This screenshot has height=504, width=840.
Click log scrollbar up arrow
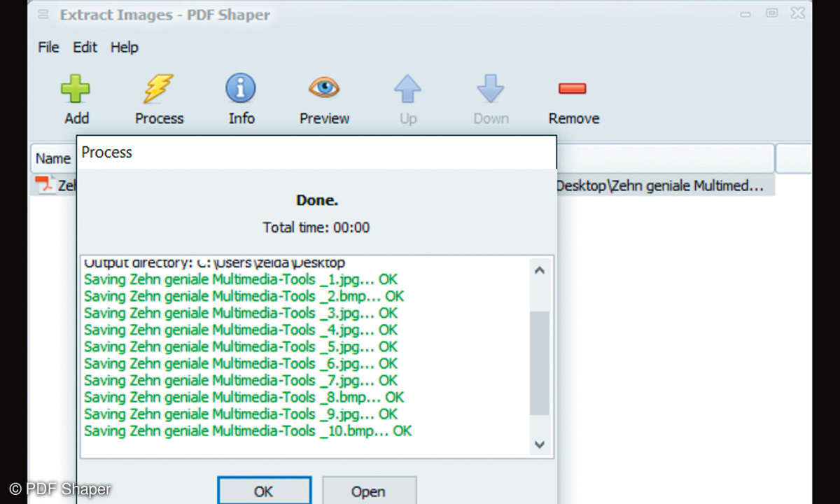[x=539, y=270]
